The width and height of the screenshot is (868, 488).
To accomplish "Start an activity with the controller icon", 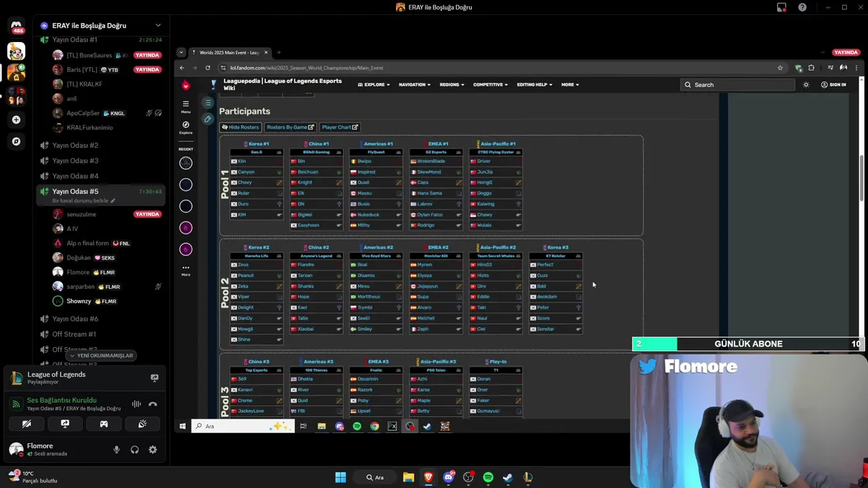I will pyautogui.click(x=104, y=424).
